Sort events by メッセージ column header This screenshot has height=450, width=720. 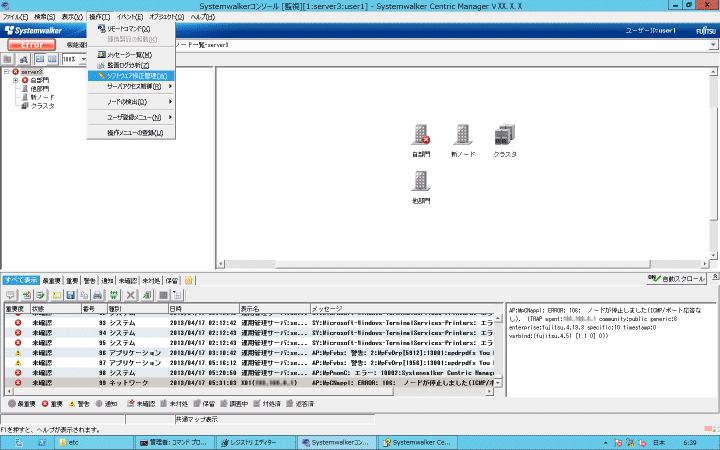(x=406, y=309)
